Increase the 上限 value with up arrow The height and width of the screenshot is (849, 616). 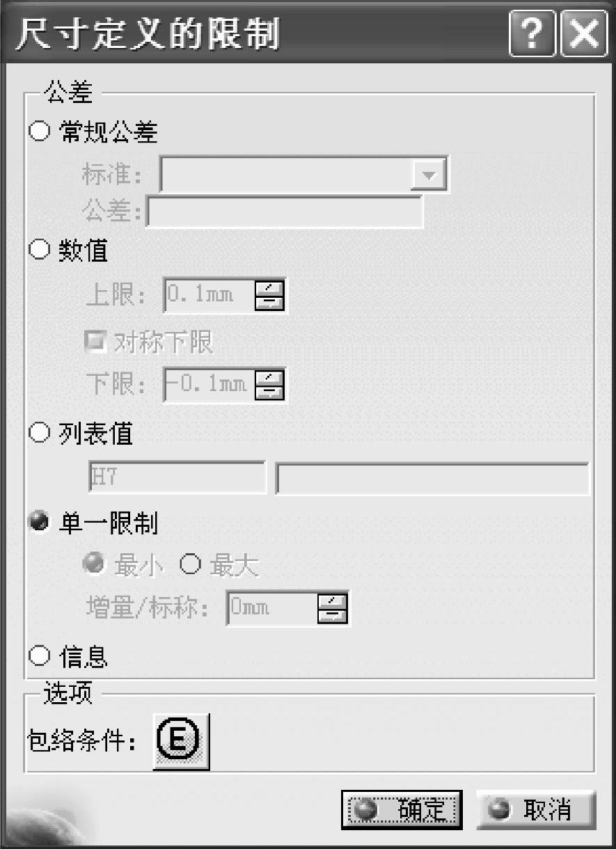(x=270, y=287)
